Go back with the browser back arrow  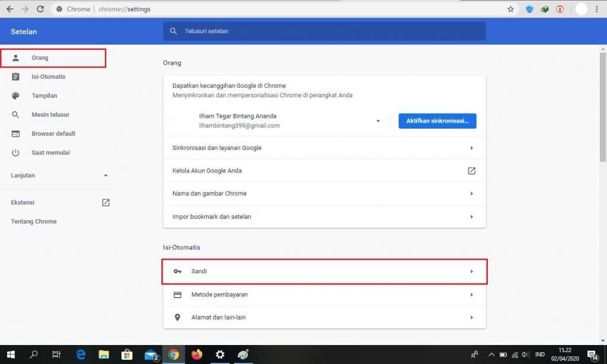click(x=10, y=9)
